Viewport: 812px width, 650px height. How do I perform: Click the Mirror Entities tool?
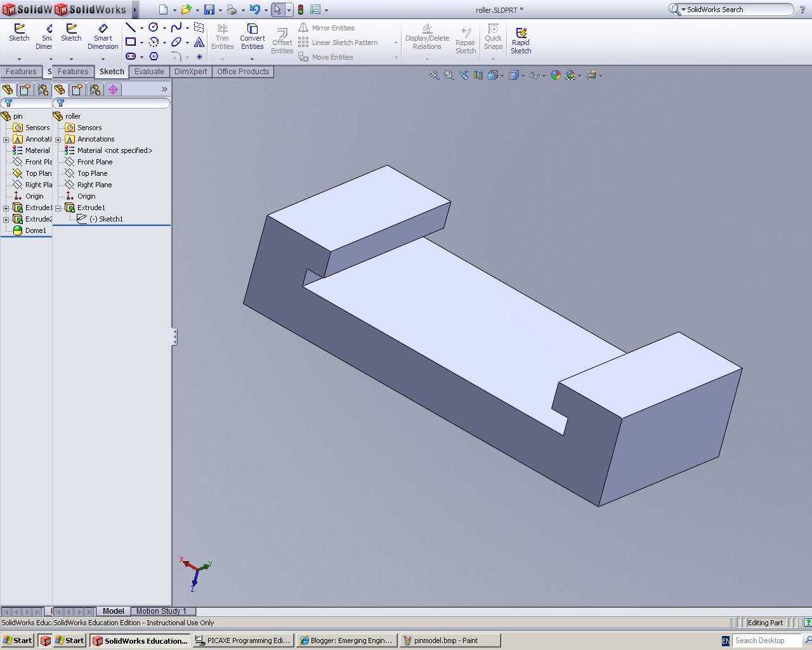pyautogui.click(x=332, y=28)
